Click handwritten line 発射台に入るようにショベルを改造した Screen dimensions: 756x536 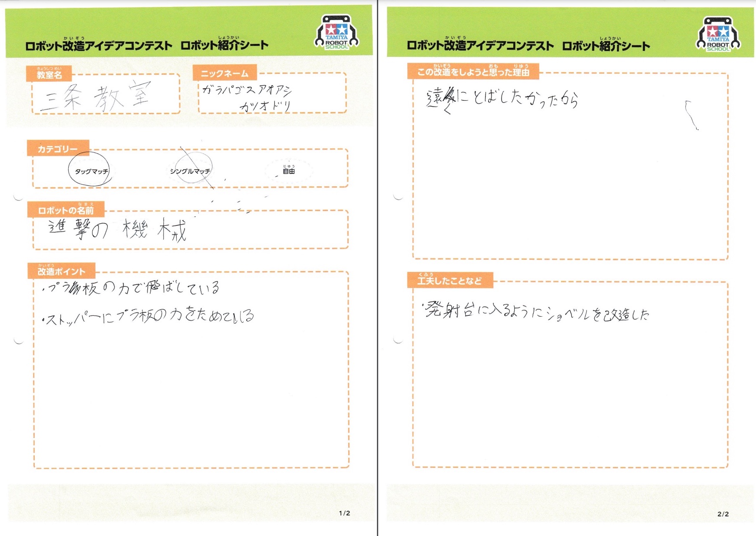coord(536,311)
